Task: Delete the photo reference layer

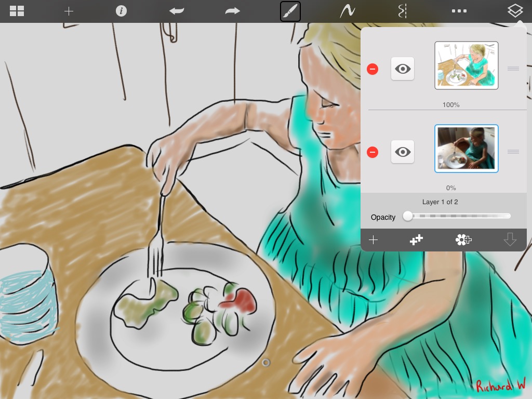Action: pyautogui.click(x=373, y=152)
